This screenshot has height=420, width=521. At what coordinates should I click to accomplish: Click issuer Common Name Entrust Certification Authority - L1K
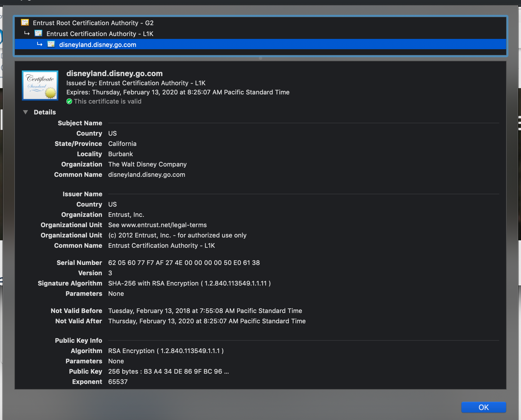[x=161, y=245]
